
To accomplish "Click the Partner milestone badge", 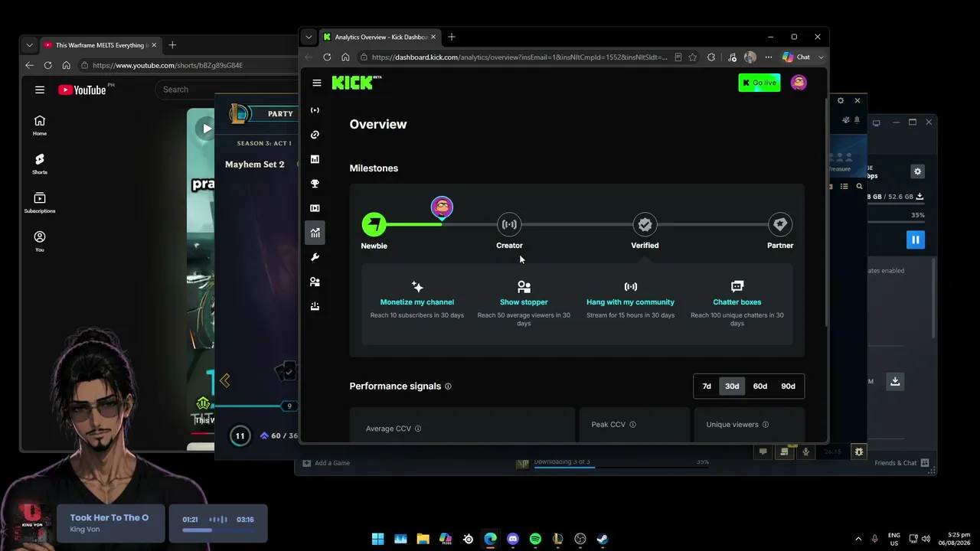I will (780, 224).
